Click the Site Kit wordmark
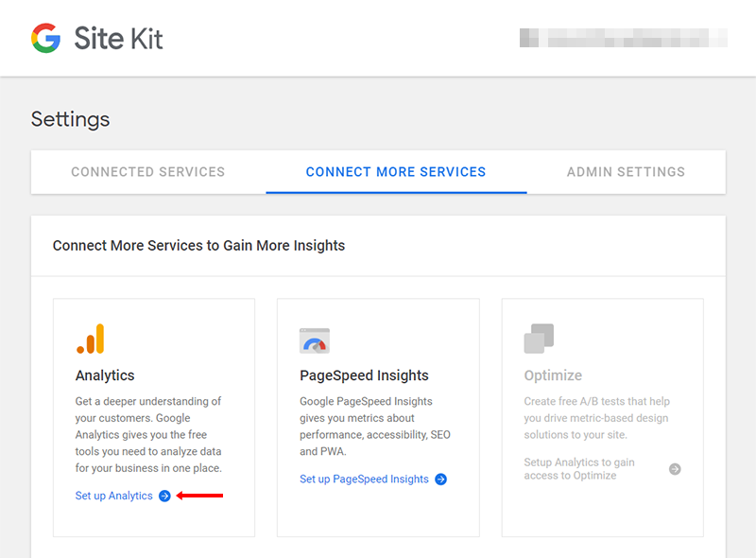756x558 pixels. point(119,39)
